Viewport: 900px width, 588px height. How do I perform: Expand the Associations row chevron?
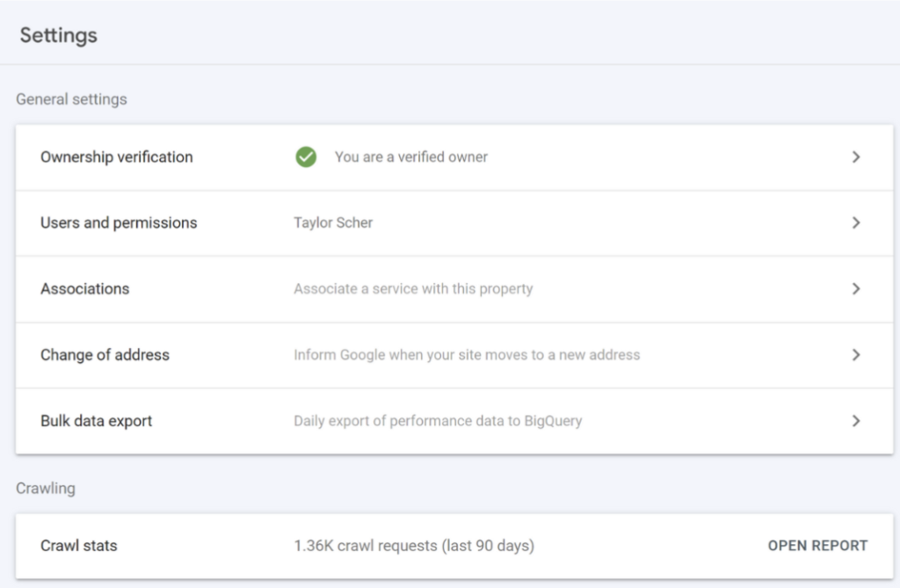(x=856, y=289)
